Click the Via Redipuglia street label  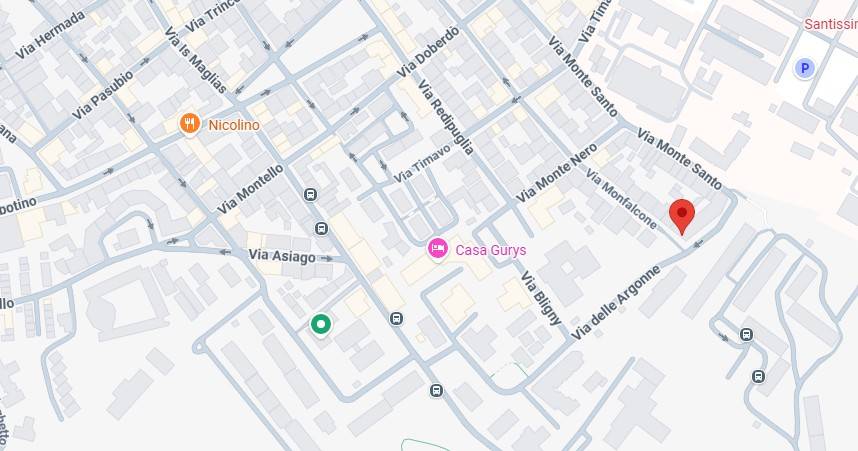point(445,117)
